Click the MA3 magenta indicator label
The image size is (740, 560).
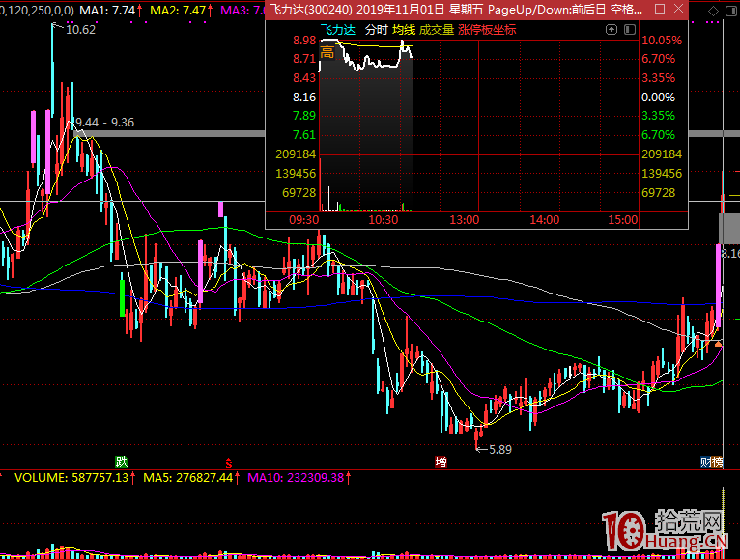point(242,10)
